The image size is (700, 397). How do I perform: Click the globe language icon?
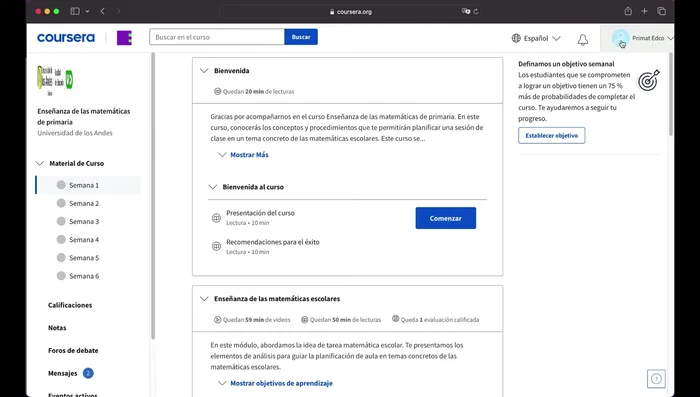point(516,38)
